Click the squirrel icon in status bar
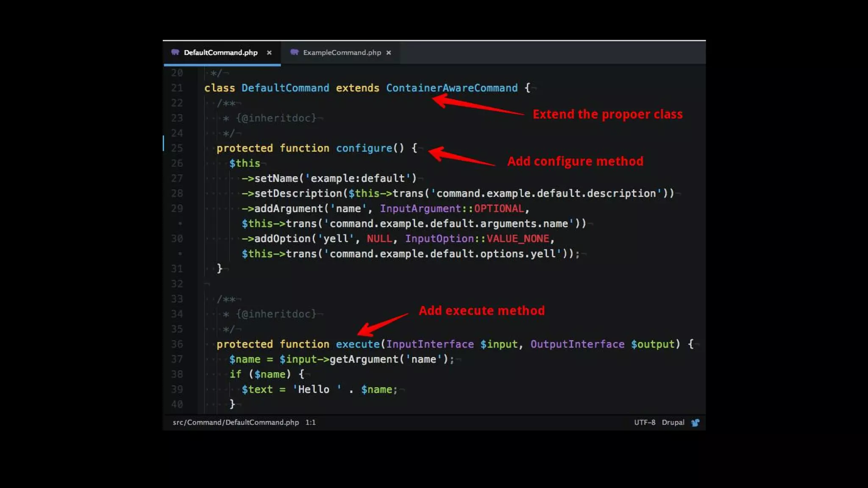 (695, 422)
